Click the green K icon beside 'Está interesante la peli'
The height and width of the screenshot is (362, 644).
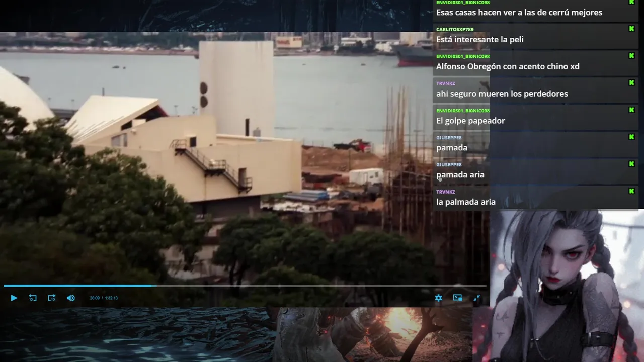coord(631,29)
